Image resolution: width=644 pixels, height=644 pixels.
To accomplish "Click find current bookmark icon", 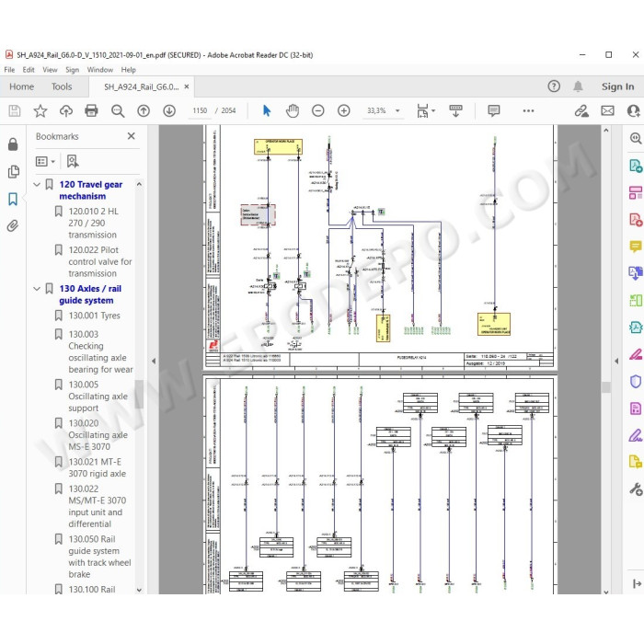I will [73, 161].
